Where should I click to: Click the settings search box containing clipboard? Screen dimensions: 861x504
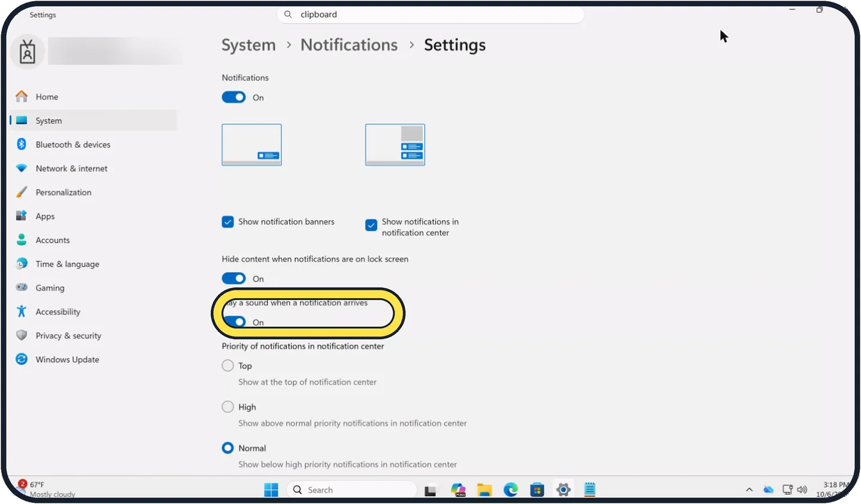[x=431, y=14]
